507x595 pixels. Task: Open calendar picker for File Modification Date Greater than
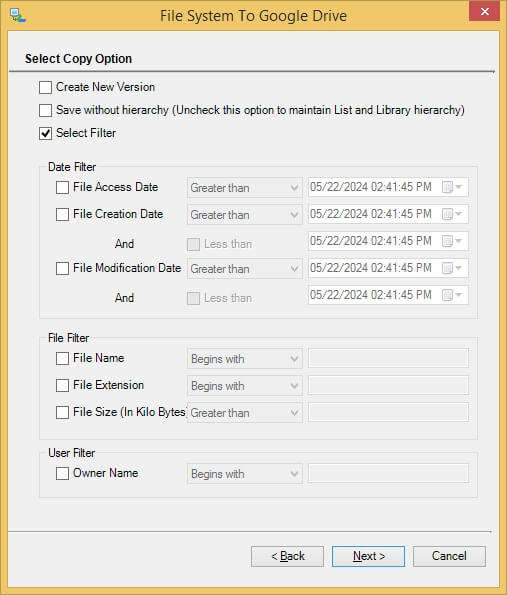(452, 268)
